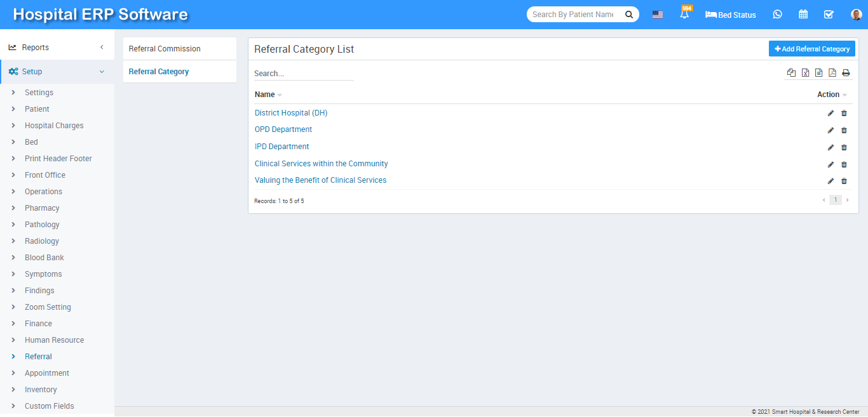Switch to Referral Commission tab
868x417 pixels.
[165, 49]
